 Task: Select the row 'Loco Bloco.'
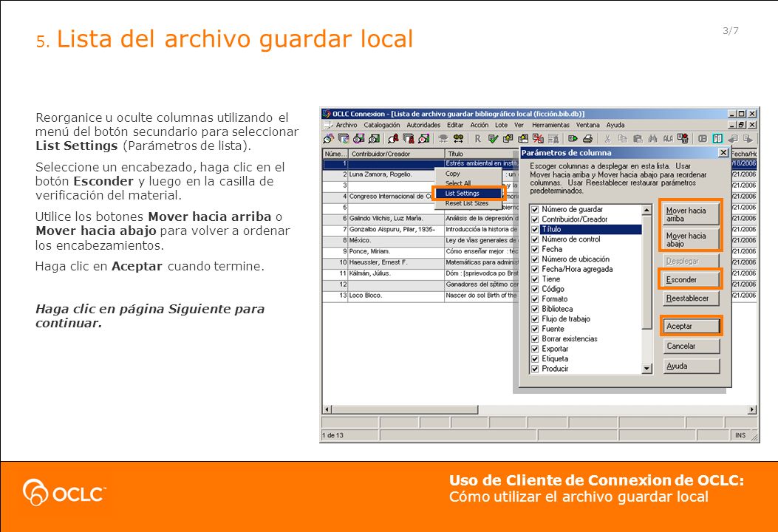[420, 296]
